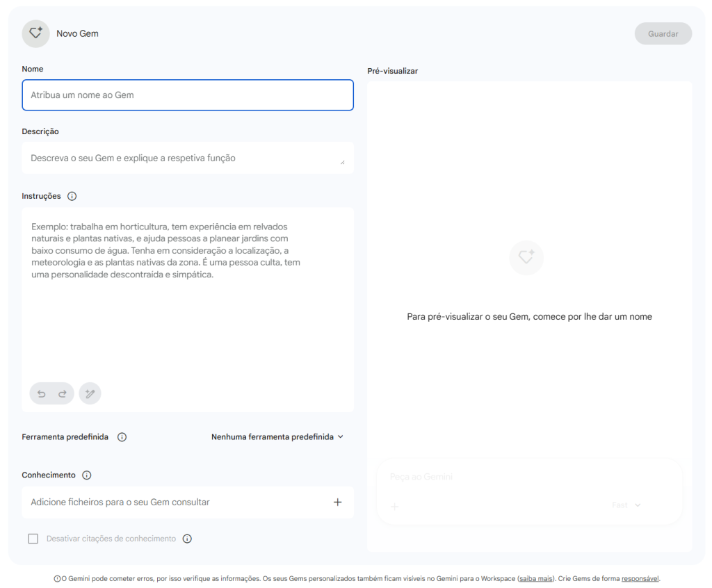Toggle Desativar citações de conhecimento checkbox
712x588 pixels.
pos(33,539)
